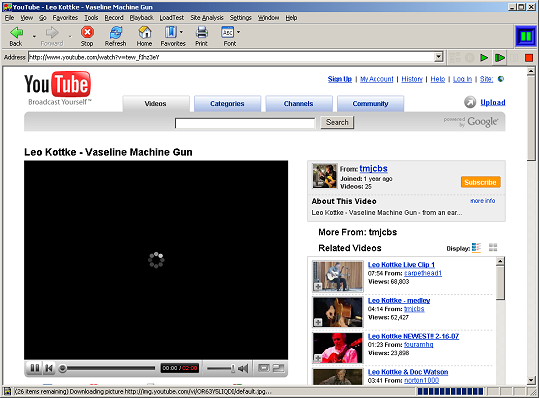This screenshot has height=398, width=539.
Task: Click the Search button
Action: 337,122
